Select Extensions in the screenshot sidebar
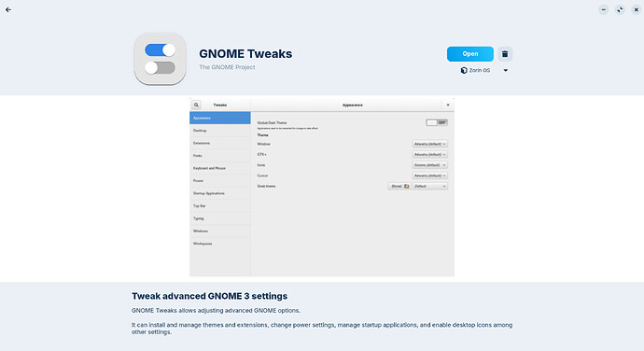This screenshot has height=351, width=644. [x=220, y=143]
